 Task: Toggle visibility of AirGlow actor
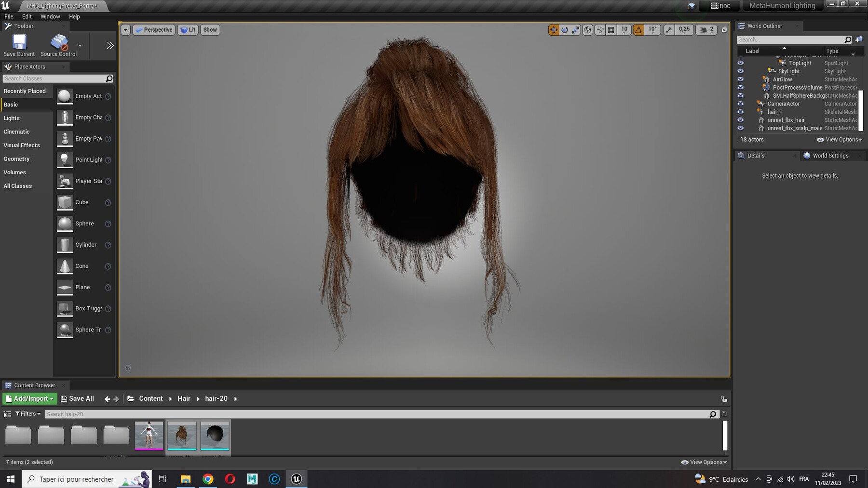[741, 79]
